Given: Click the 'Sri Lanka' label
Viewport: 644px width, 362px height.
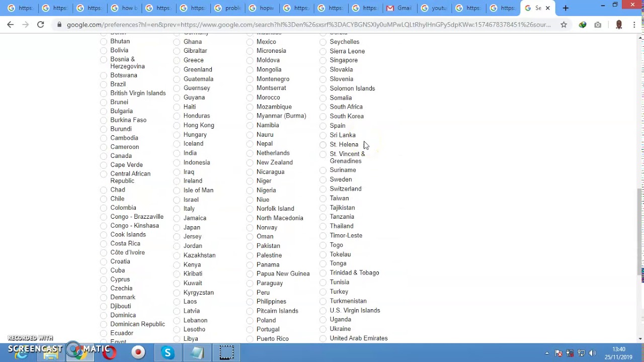Looking at the screenshot, I should 343,135.
